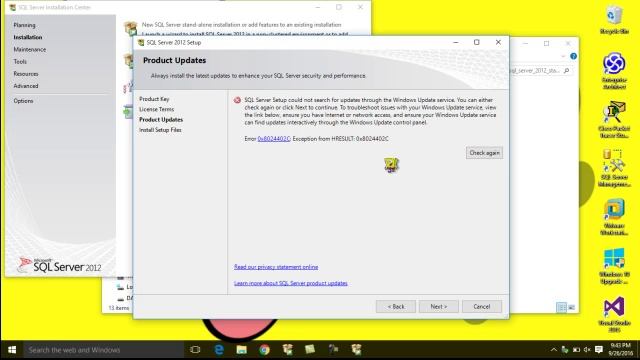Open Learn more about SQL Server updates
The height and width of the screenshot is (360, 640).
(291, 283)
